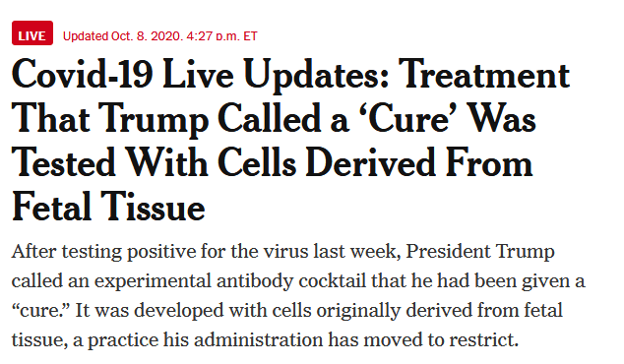Click 'President Trump' in the summary paragraph
Viewport: 624px width, 364px height.
[x=480, y=252]
